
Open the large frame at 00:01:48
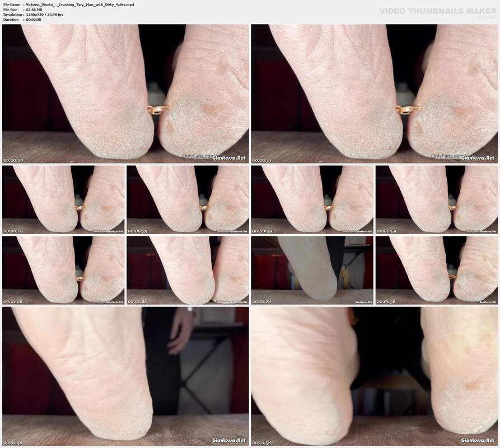pos(125,376)
